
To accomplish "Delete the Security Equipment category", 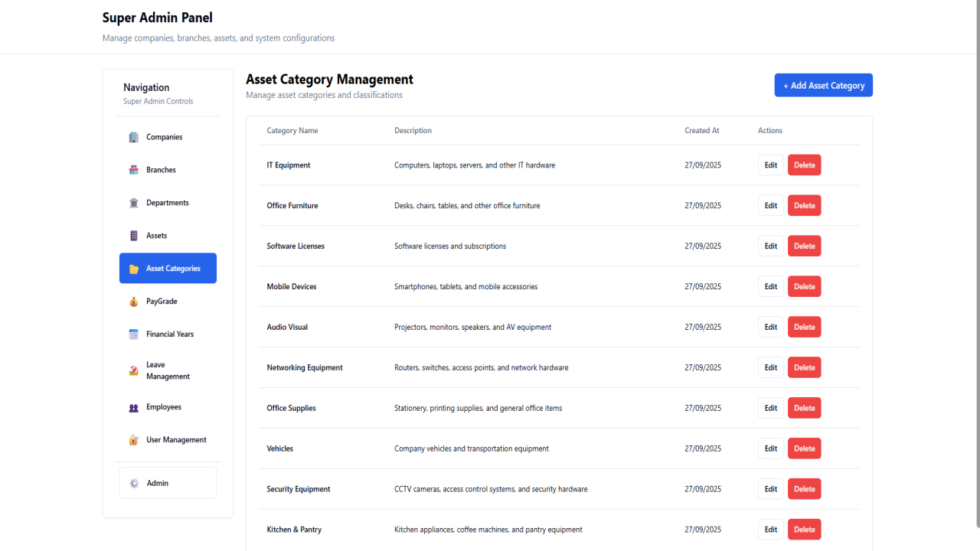I will click(804, 490).
